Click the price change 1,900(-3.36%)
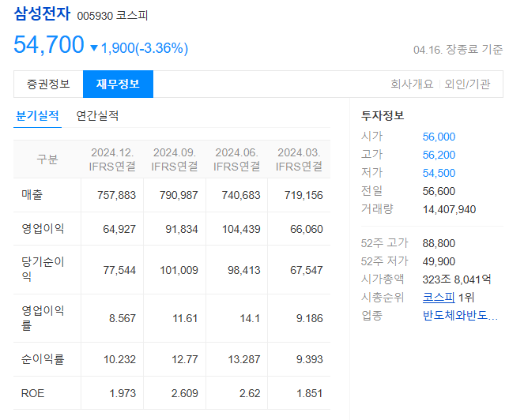This screenshot has height=420, width=509. 145,48
